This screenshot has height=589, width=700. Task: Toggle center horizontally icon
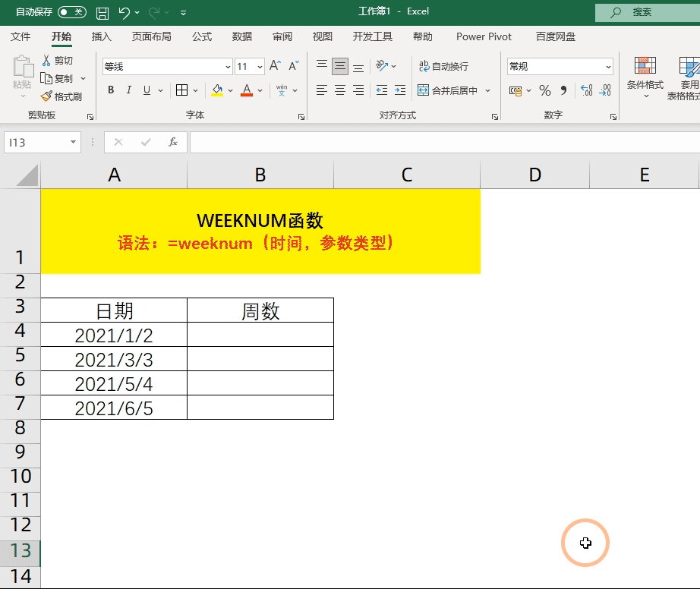[x=339, y=90]
